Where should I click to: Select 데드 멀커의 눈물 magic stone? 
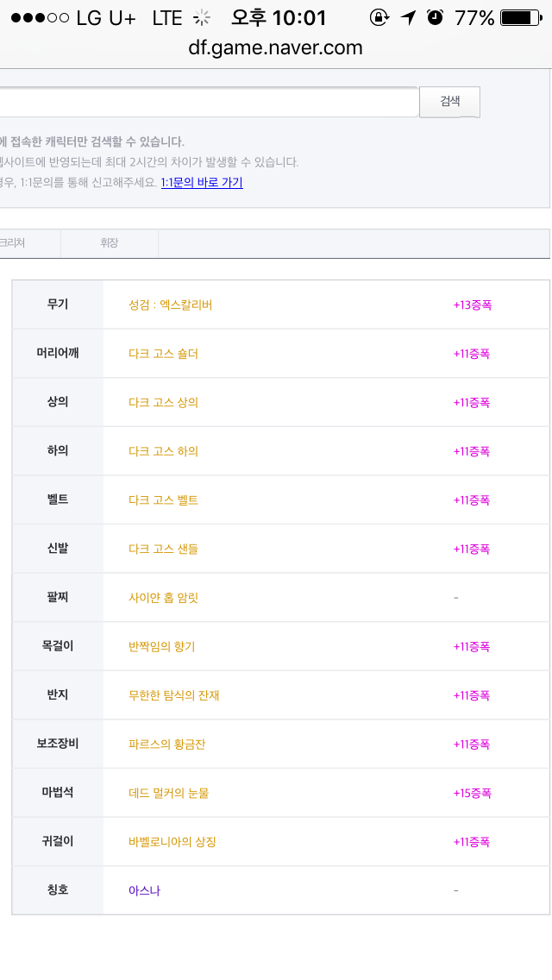pyautogui.click(x=168, y=793)
